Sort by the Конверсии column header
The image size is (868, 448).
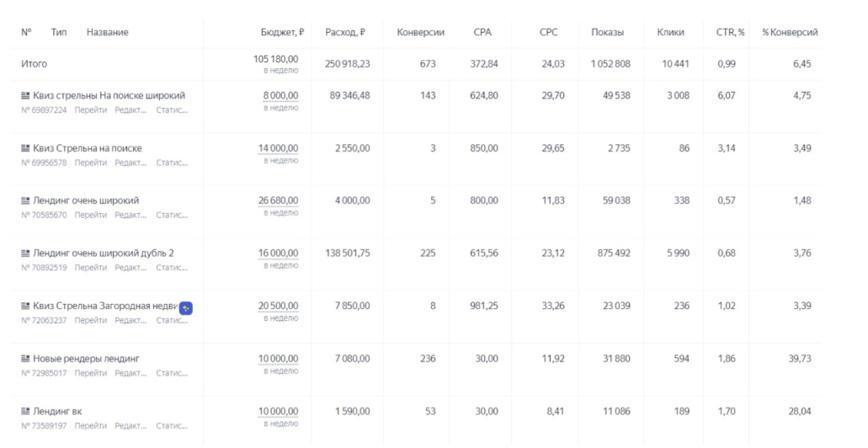pyautogui.click(x=420, y=33)
